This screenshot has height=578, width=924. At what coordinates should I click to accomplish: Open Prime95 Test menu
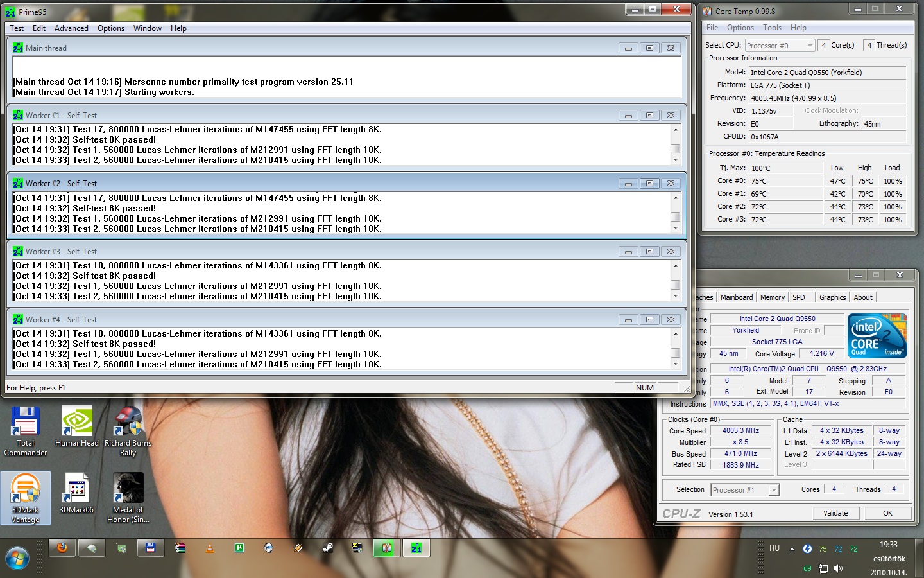pyautogui.click(x=17, y=28)
